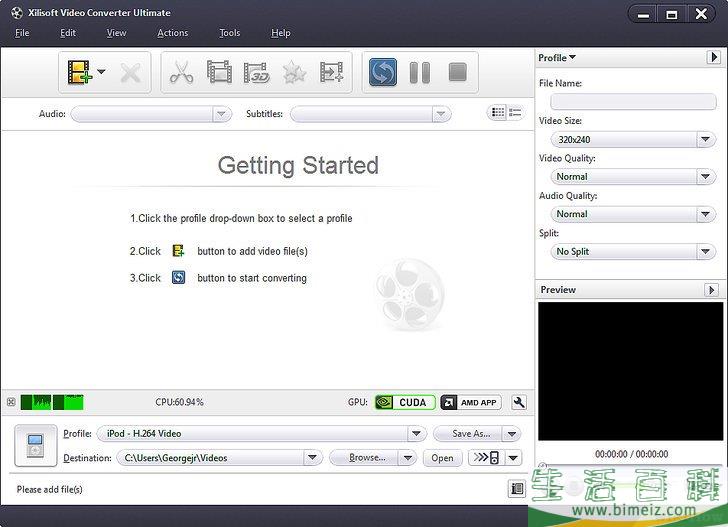Open the View menu
The width and height of the screenshot is (728, 527).
coord(116,33)
